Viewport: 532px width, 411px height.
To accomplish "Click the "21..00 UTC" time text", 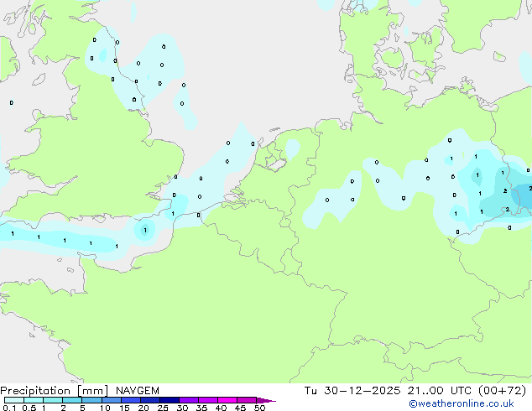I will (x=440, y=391).
